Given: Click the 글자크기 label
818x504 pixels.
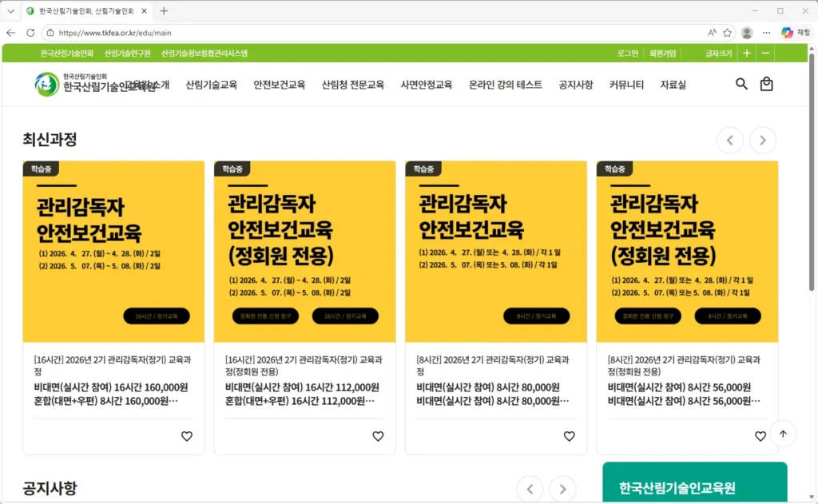Looking at the screenshot, I should (718, 54).
